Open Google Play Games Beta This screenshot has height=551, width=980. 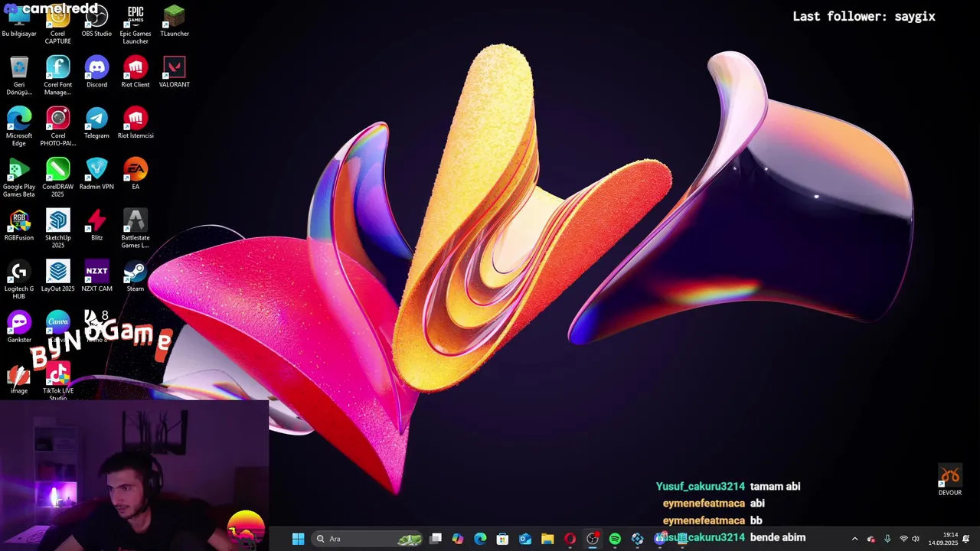click(19, 178)
